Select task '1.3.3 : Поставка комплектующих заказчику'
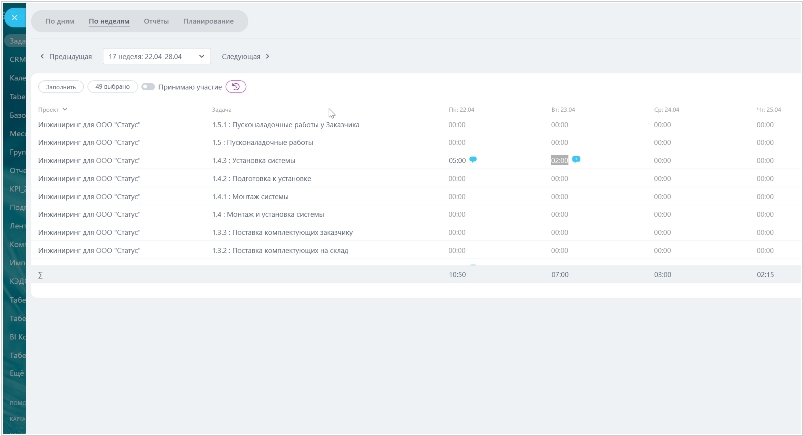 (283, 232)
